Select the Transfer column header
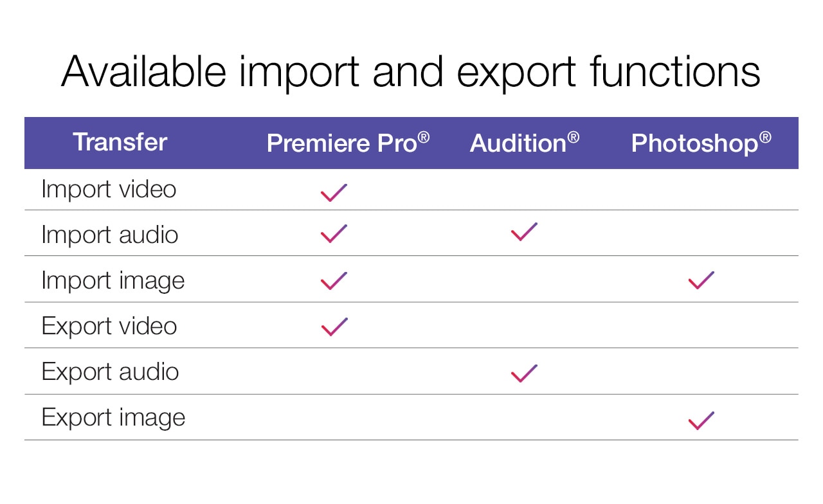Viewport: 823px width, 504px height. [120, 142]
